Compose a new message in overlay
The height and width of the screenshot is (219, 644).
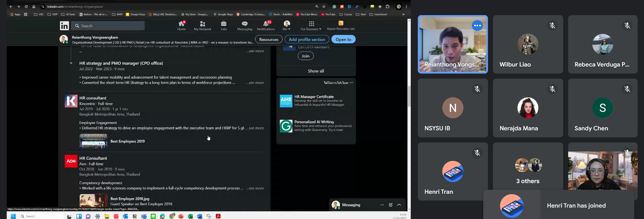pyautogui.click(x=391, y=205)
